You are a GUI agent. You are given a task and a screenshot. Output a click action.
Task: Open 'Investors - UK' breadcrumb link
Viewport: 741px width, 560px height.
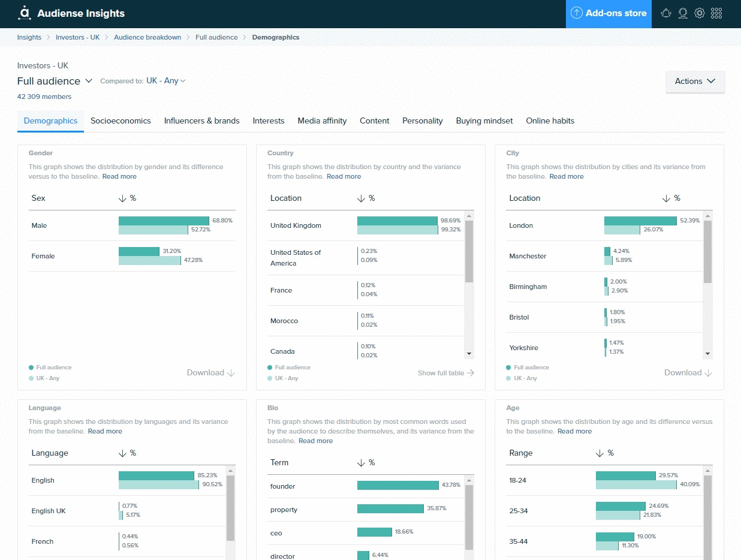(x=78, y=37)
